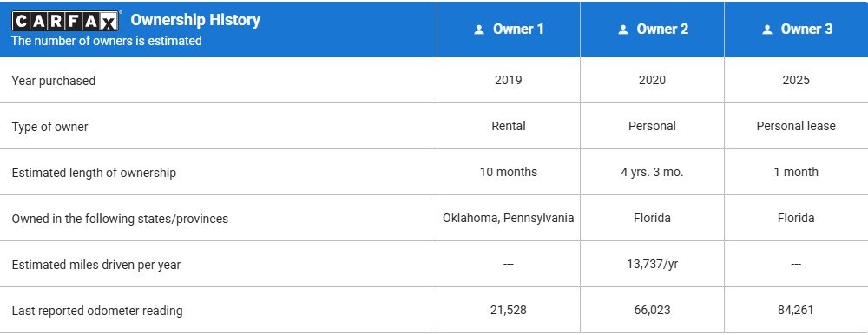
Task: Select the Personal lease cell
Action: pos(796,126)
